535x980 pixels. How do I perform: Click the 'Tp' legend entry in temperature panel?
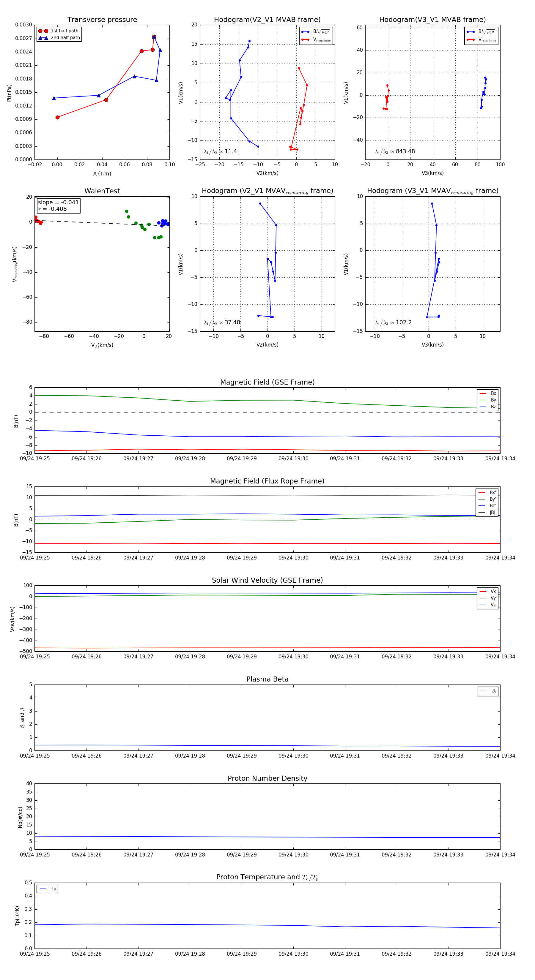(48, 889)
